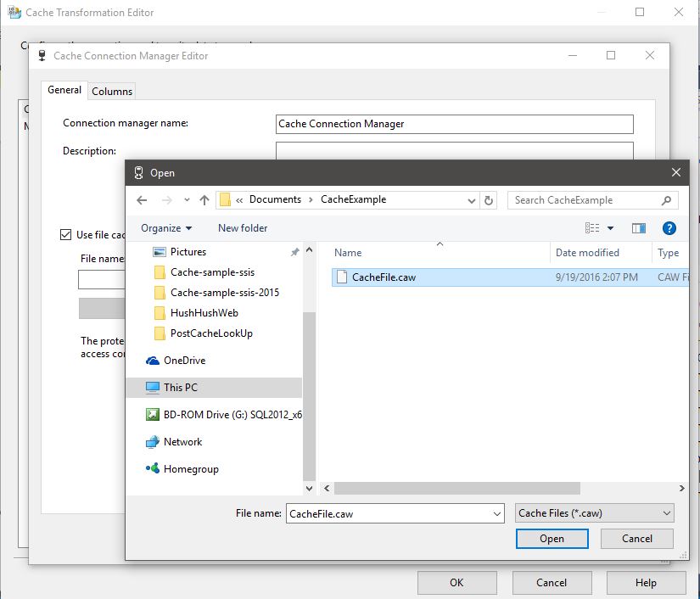Go up one folder level
The height and width of the screenshot is (599, 700).
(x=204, y=200)
